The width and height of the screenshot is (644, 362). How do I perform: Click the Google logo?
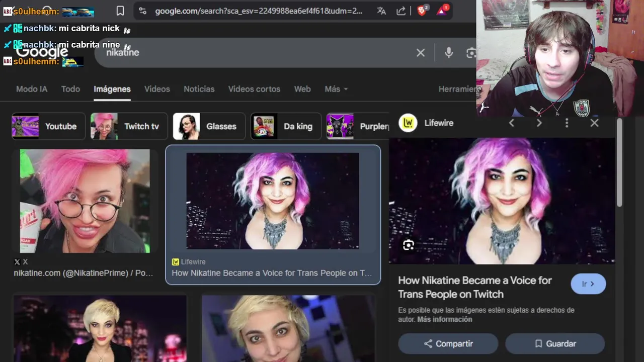pyautogui.click(x=42, y=52)
